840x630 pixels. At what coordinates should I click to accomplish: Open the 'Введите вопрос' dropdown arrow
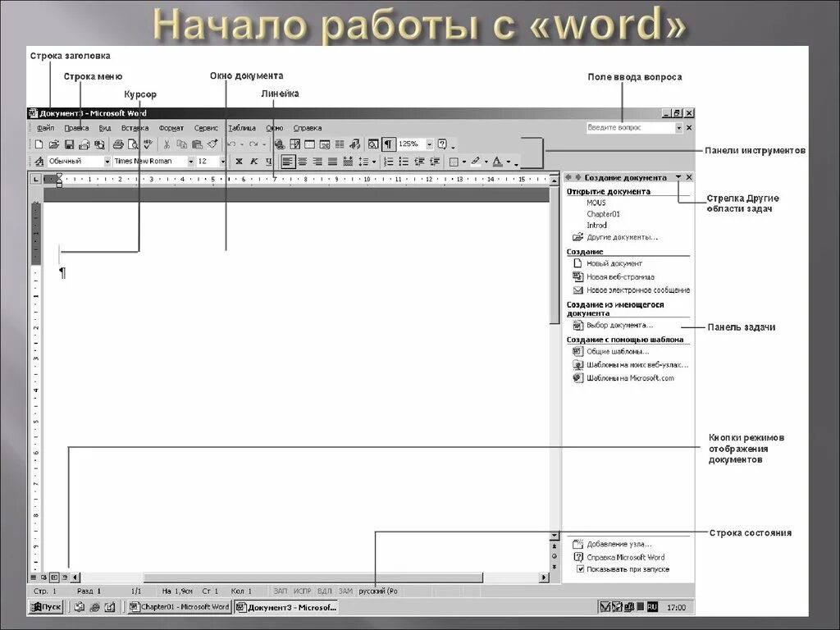(678, 127)
